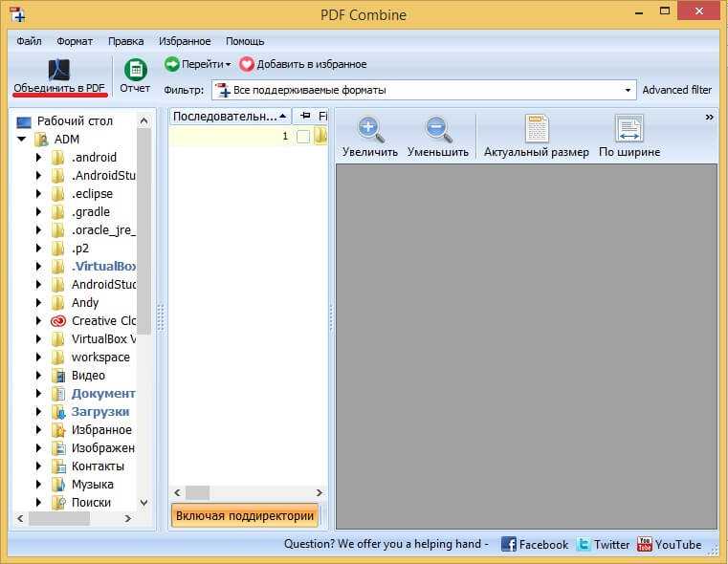
Task: Click the Контакты folder icon
Action: pos(58,466)
